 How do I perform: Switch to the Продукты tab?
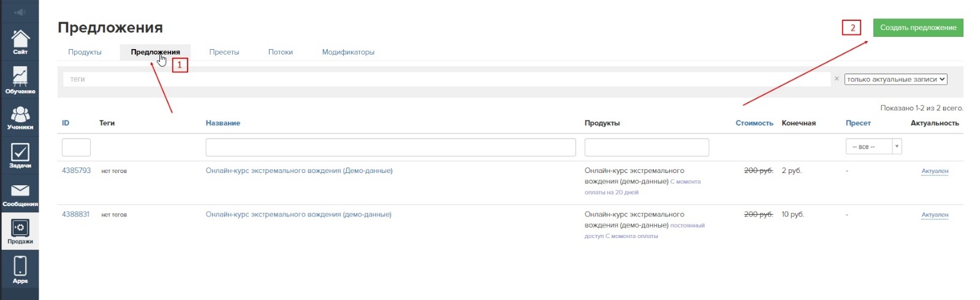coord(85,52)
